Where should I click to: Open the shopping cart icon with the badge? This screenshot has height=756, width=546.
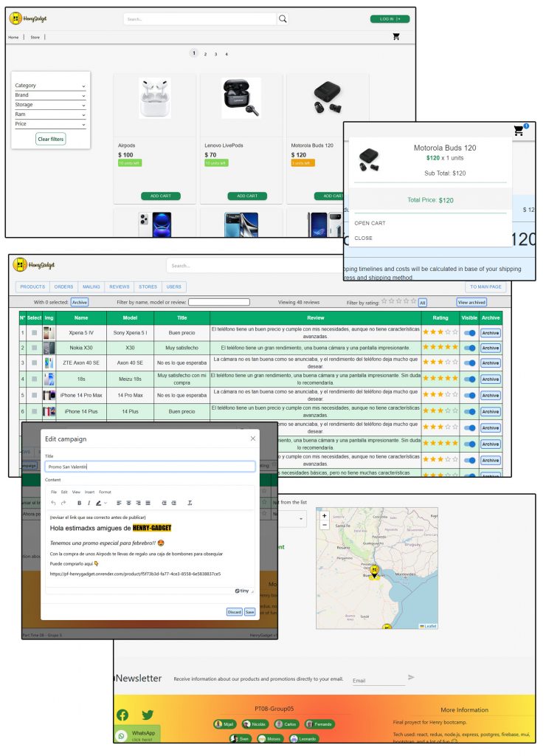click(519, 131)
